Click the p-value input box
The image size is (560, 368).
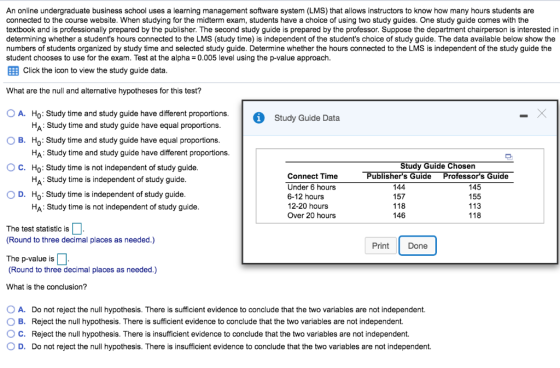click(x=62, y=259)
